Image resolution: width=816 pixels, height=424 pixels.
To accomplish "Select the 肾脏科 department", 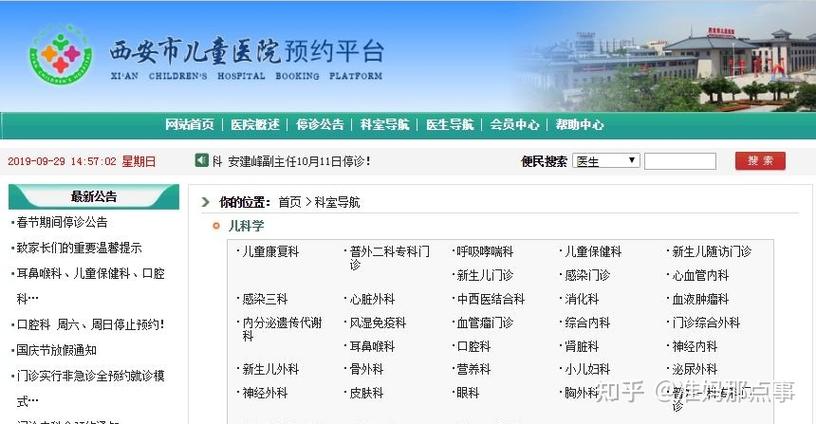I will pyautogui.click(x=582, y=346).
